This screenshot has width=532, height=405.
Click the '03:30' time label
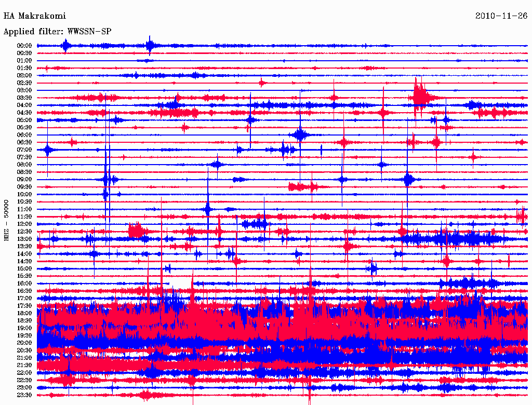coord(24,98)
